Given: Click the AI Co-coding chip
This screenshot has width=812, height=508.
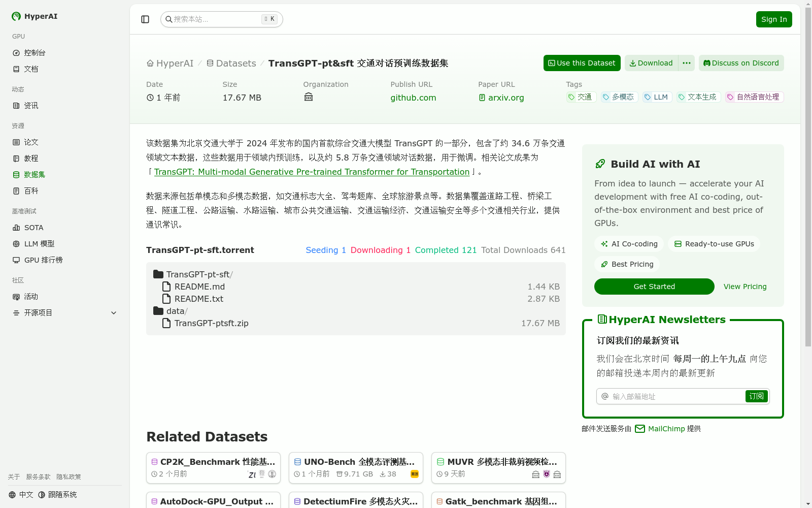Looking at the screenshot, I should pyautogui.click(x=629, y=244).
